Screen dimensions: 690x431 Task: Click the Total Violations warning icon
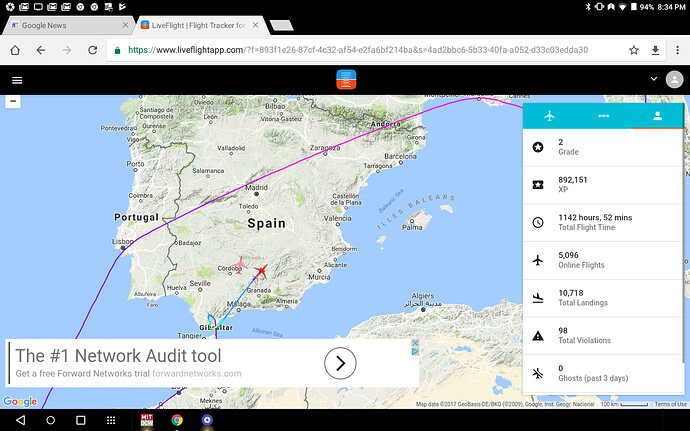coord(538,336)
